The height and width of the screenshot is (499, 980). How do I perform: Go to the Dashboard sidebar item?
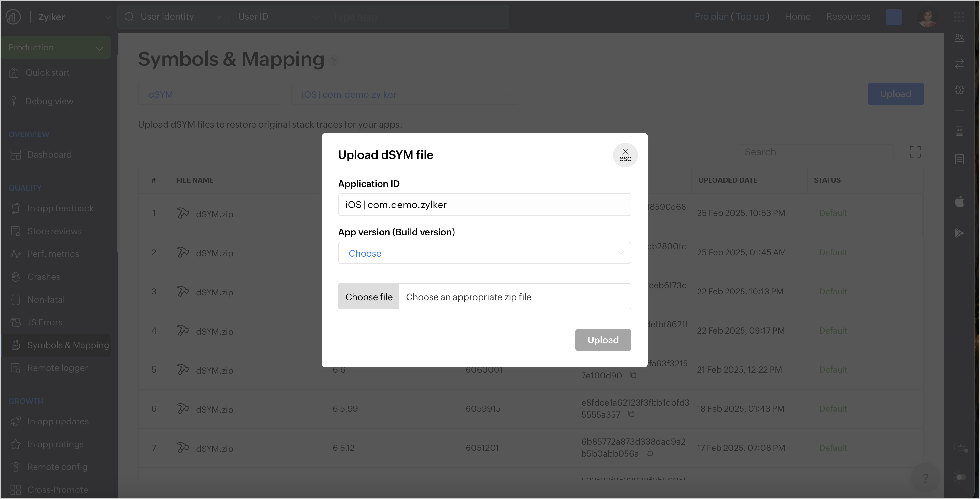click(x=49, y=155)
